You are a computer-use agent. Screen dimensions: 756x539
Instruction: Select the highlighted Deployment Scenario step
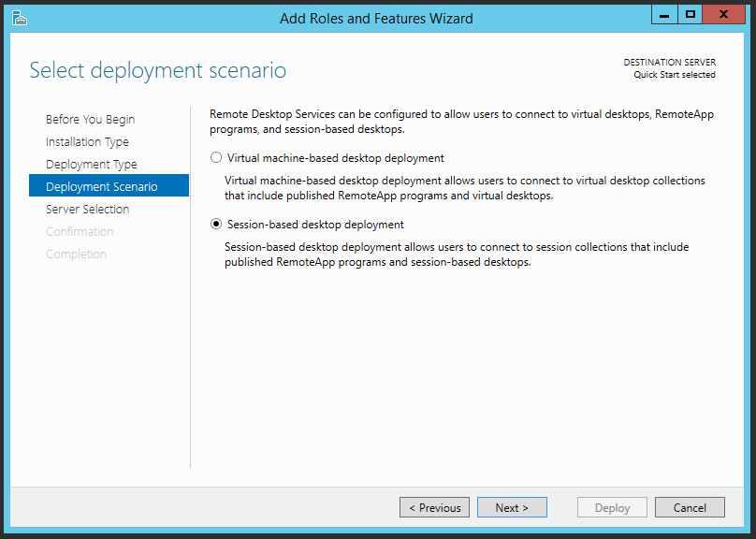[101, 187]
